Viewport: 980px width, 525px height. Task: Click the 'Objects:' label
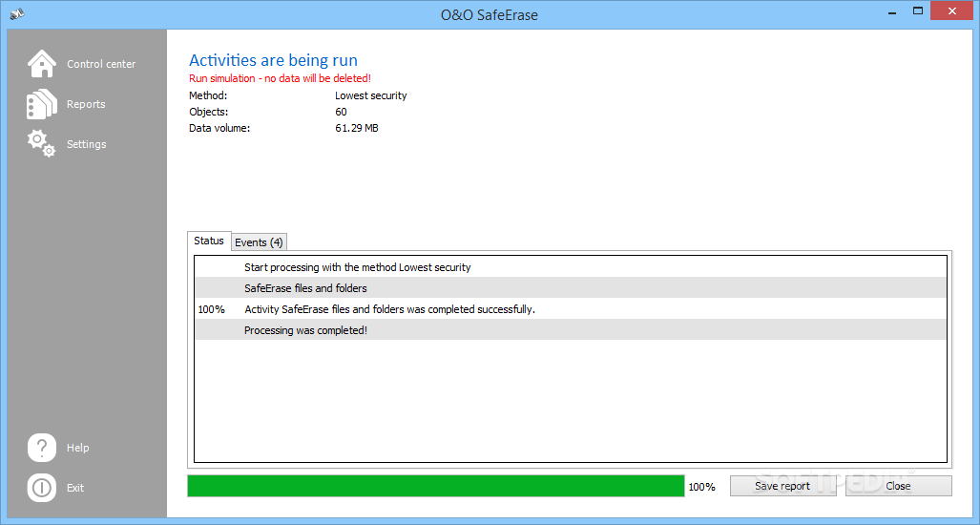209,112
